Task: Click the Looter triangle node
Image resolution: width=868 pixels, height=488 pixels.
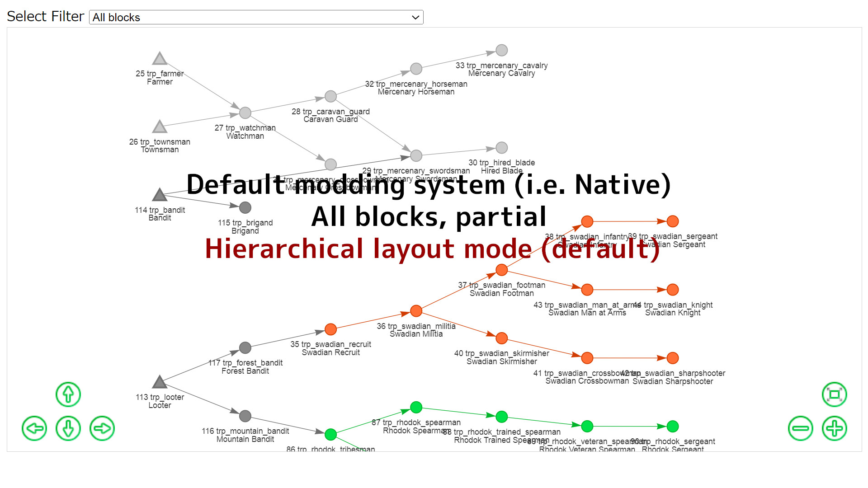Action: coord(160,382)
